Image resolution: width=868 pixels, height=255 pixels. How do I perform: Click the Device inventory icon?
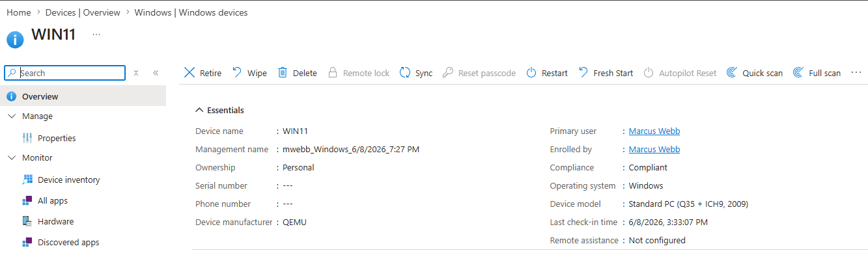coord(27,180)
